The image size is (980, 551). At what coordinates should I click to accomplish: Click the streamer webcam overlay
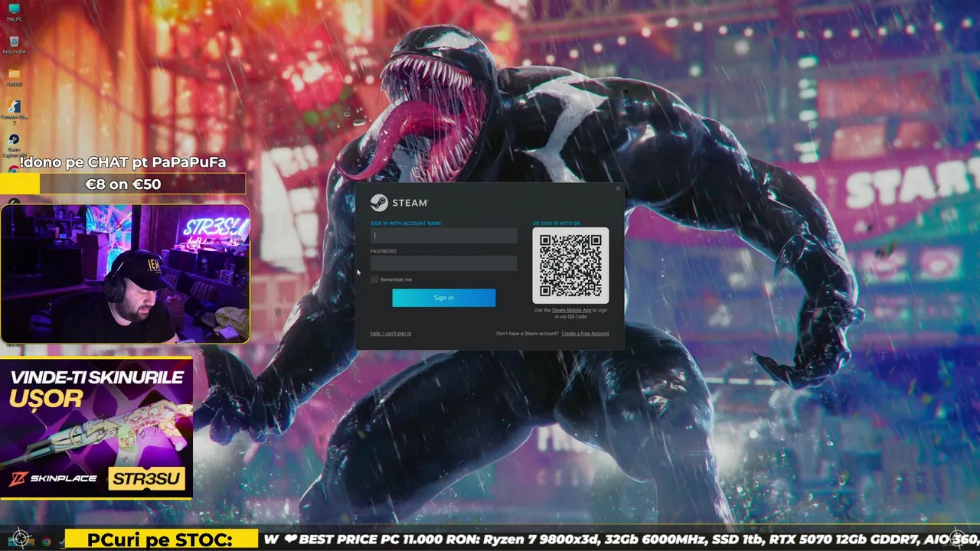click(x=125, y=273)
